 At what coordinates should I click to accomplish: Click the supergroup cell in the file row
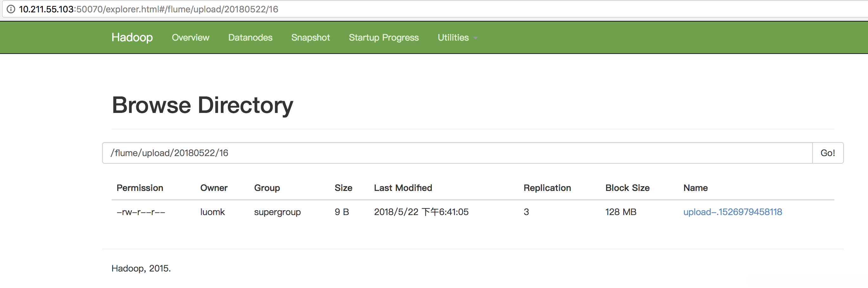click(x=277, y=212)
